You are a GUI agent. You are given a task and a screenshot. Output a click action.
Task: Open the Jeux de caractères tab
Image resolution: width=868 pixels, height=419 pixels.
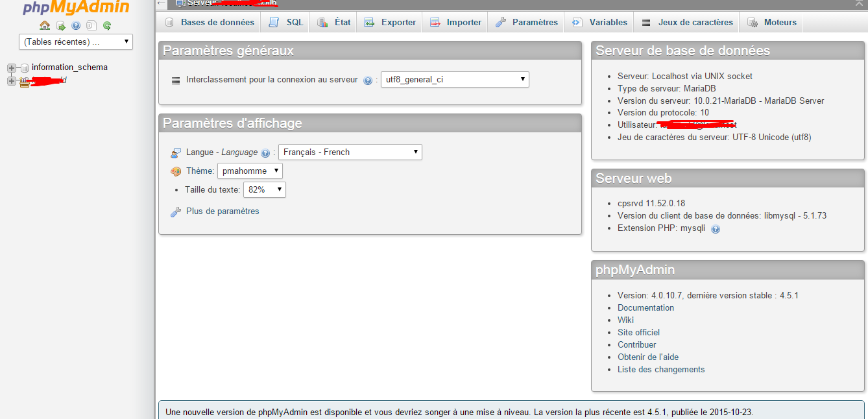[x=687, y=22]
